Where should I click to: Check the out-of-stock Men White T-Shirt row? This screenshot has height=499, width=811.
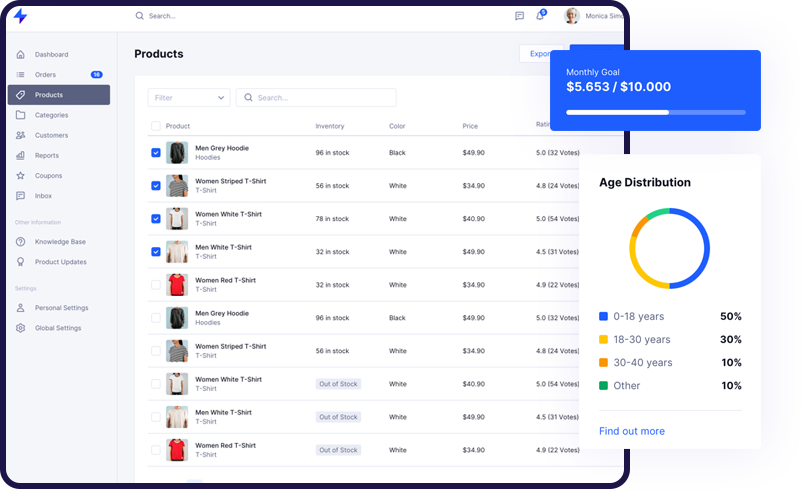[156, 417]
